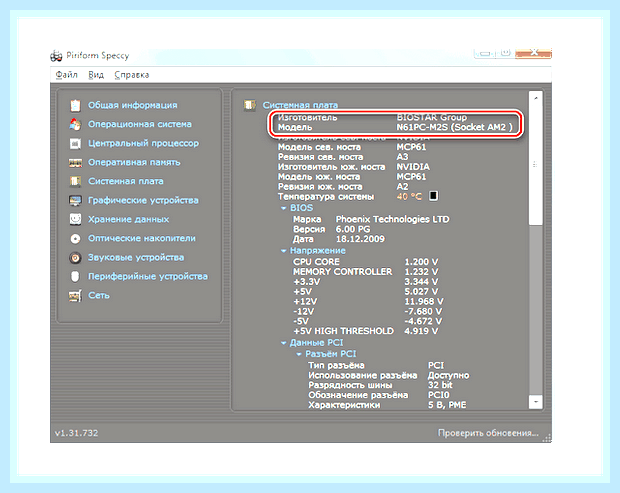620x493 pixels.
Task: Open Оперативная память section
Action: (x=134, y=162)
